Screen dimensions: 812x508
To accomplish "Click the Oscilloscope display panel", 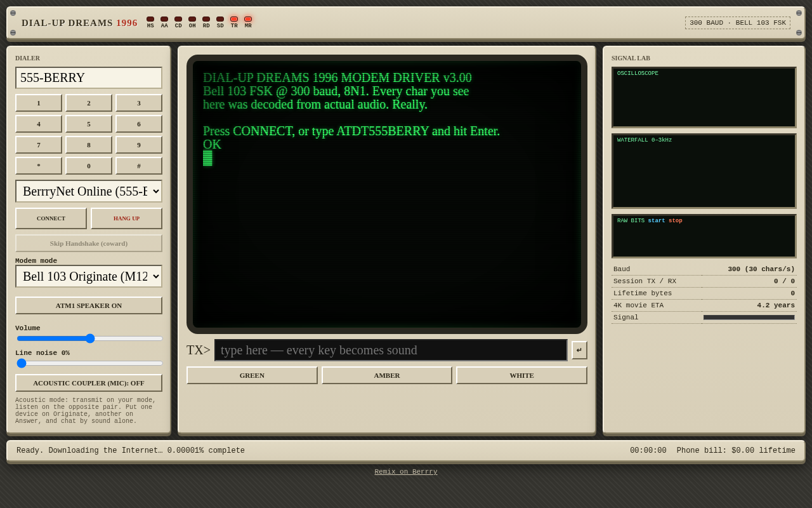I will (x=704, y=98).
